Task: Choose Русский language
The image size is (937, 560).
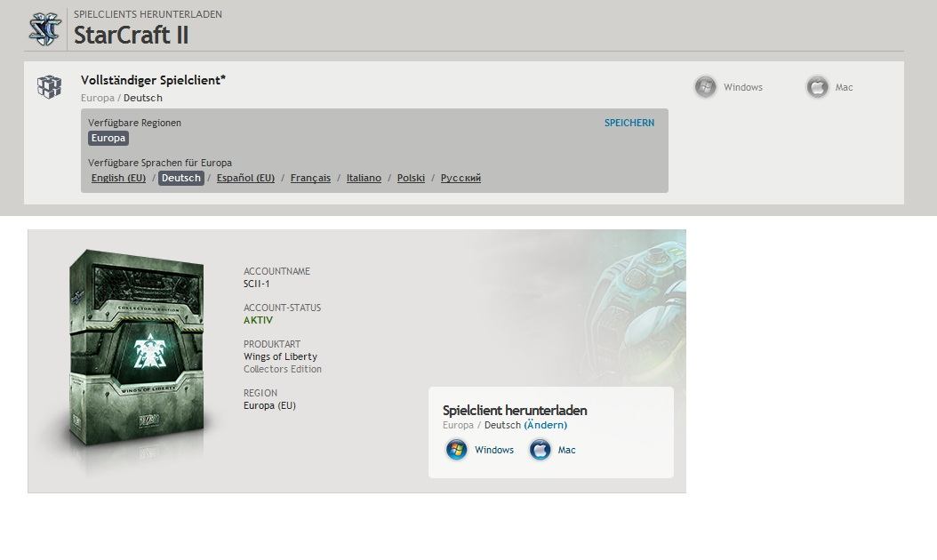Action: 460,178
